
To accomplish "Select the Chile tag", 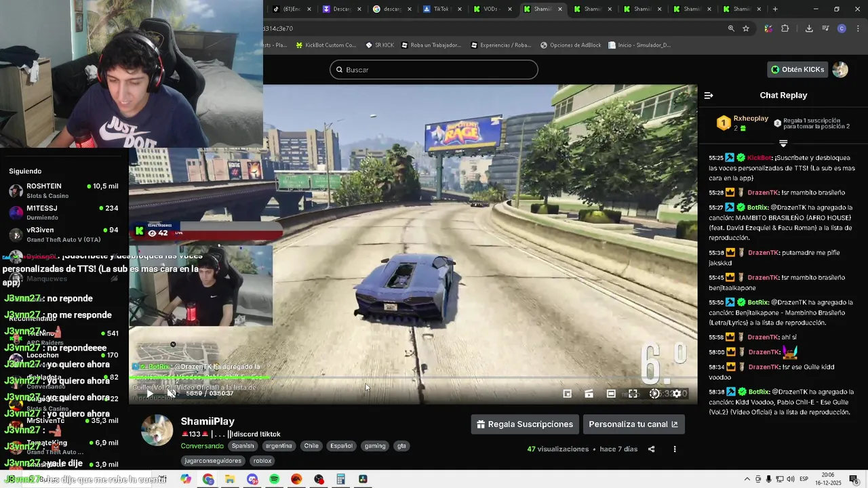I will (x=311, y=446).
